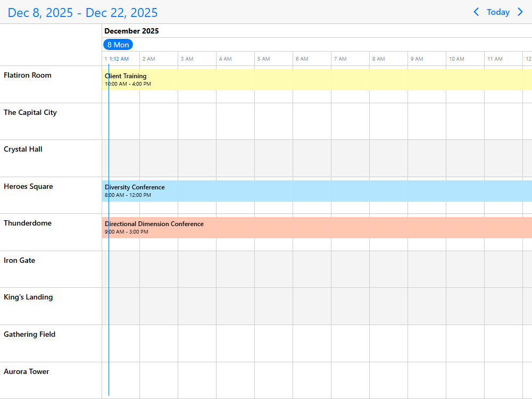Click the 9 AM time header
Viewport: 532px width, 399px height.
pyautogui.click(x=417, y=59)
